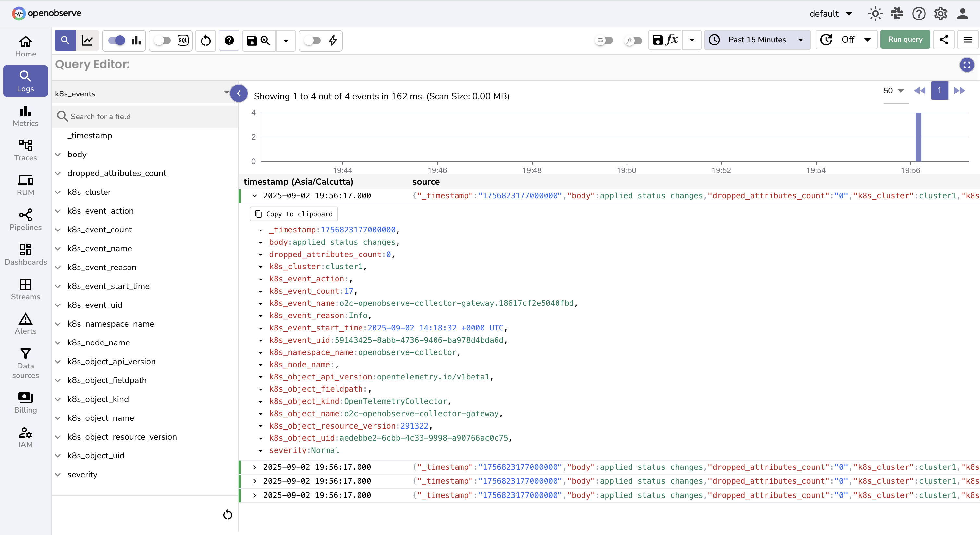Copy log record to clipboard
This screenshot has width=980, height=535.
click(293, 214)
